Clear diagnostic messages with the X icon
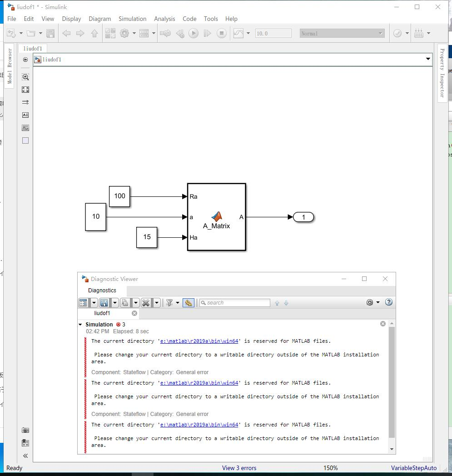Screen dimensions: 452x476 [145, 302]
